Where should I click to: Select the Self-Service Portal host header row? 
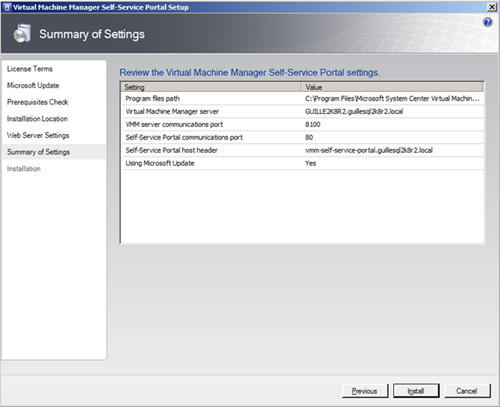tap(303, 150)
